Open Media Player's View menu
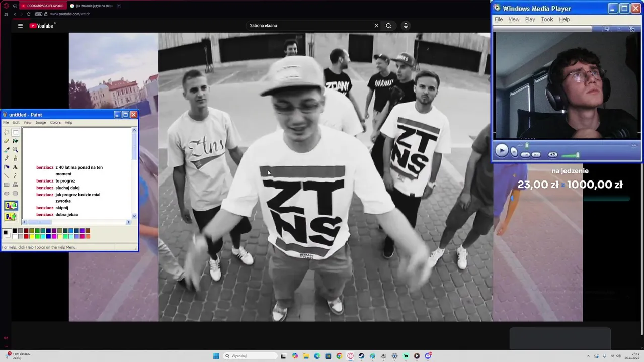The width and height of the screenshot is (644, 362). (514, 19)
